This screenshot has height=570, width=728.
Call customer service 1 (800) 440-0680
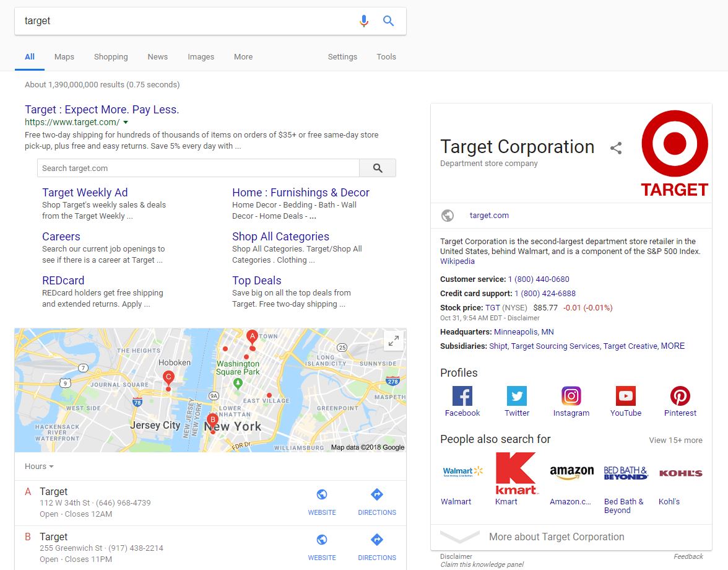[539, 279]
